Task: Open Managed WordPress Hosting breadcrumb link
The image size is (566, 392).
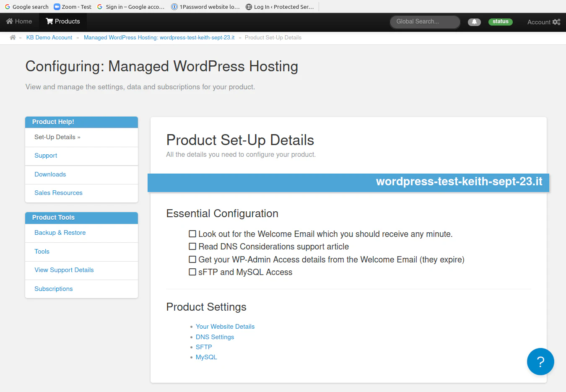Action: 159,38
